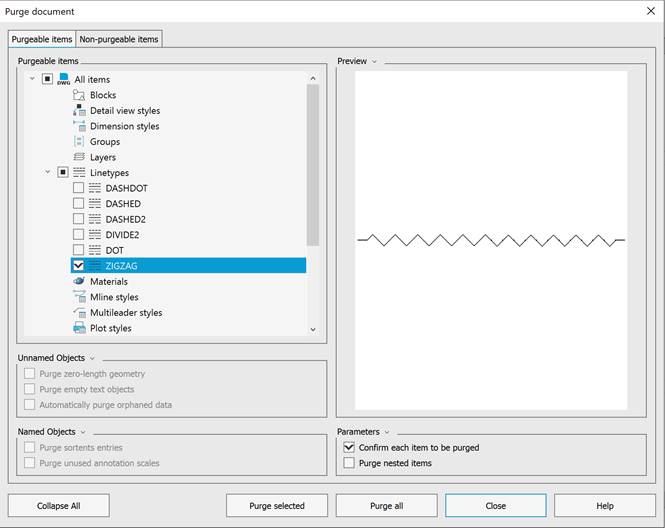
Task: Click the Materials teapot icon
Action: coord(79,281)
